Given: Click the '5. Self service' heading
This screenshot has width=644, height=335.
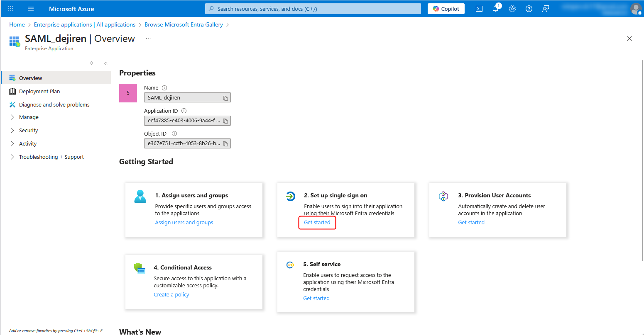Looking at the screenshot, I should (x=322, y=265).
